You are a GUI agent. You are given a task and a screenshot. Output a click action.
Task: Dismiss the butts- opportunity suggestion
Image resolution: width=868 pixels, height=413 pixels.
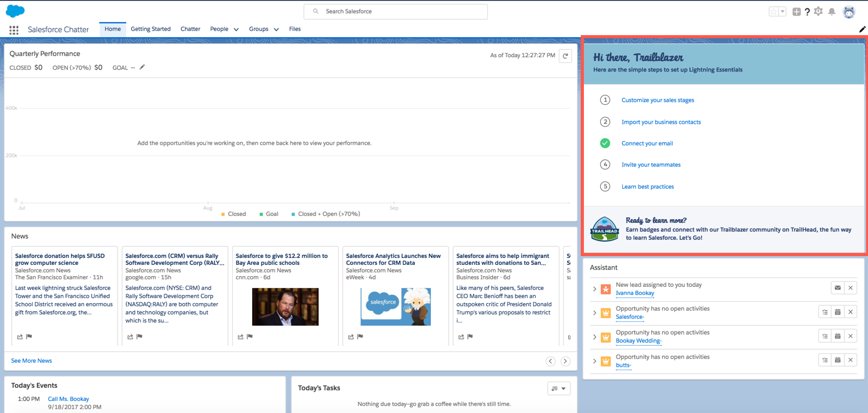point(850,360)
